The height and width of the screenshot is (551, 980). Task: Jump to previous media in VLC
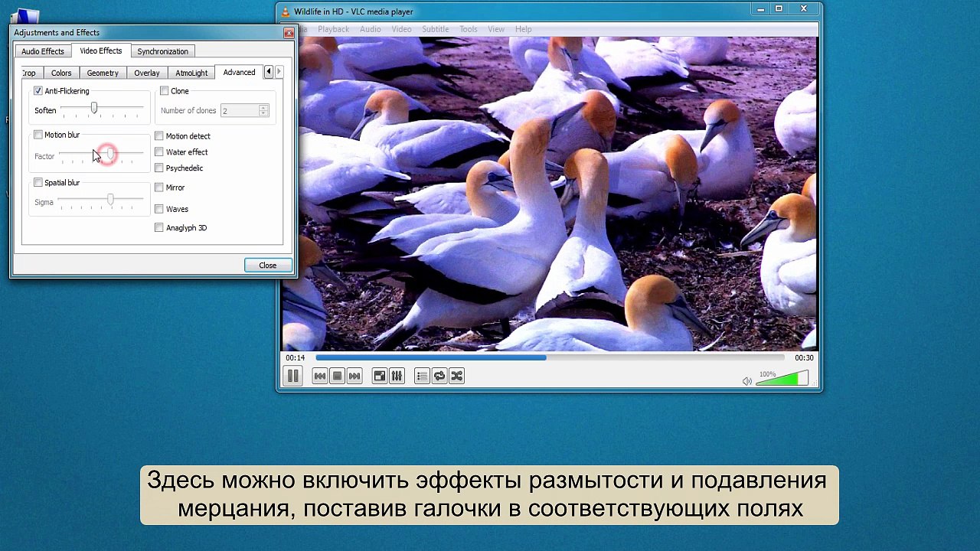[x=320, y=376]
